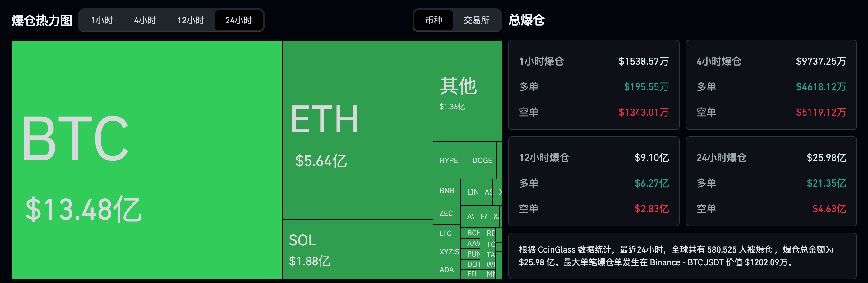
Task: Click the 12小时爆仓 card title
Action: point(544,158)
